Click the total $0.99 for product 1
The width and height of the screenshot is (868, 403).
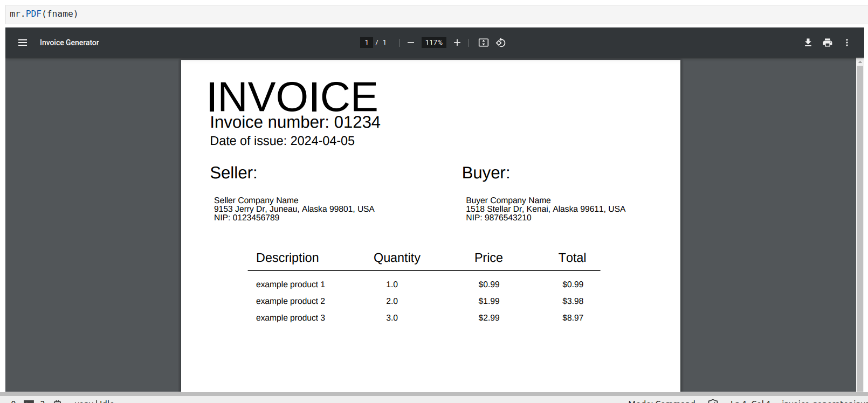point(573,284)
